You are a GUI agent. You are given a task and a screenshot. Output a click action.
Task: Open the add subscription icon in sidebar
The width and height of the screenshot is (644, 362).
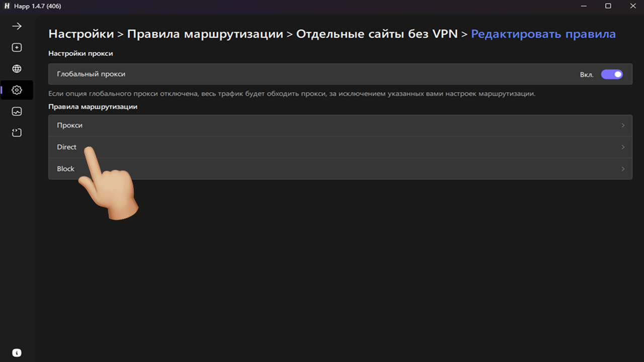[x=17, y=47]
